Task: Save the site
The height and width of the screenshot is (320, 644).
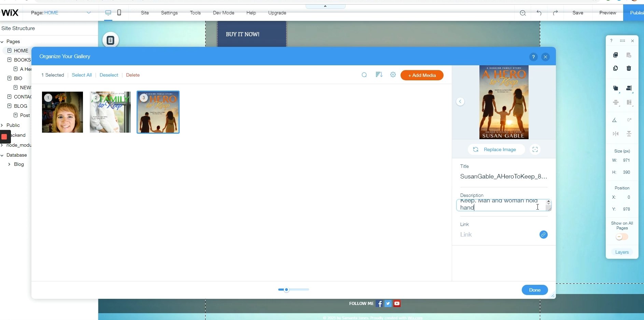Action: (x=578, y=13)
